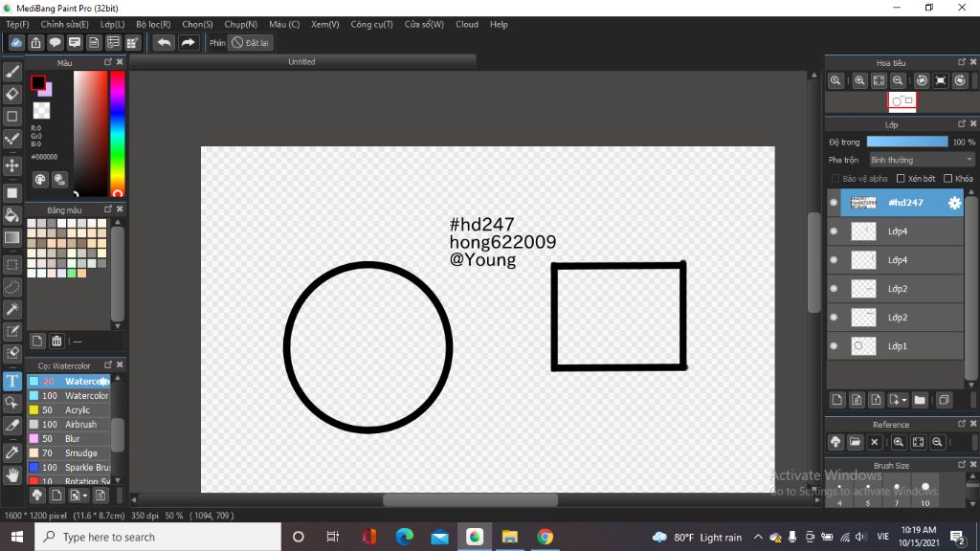The width and height of the screenshot is (980, 551).
Task: Zoom in on the Reference panel
Action: point(899,442)
